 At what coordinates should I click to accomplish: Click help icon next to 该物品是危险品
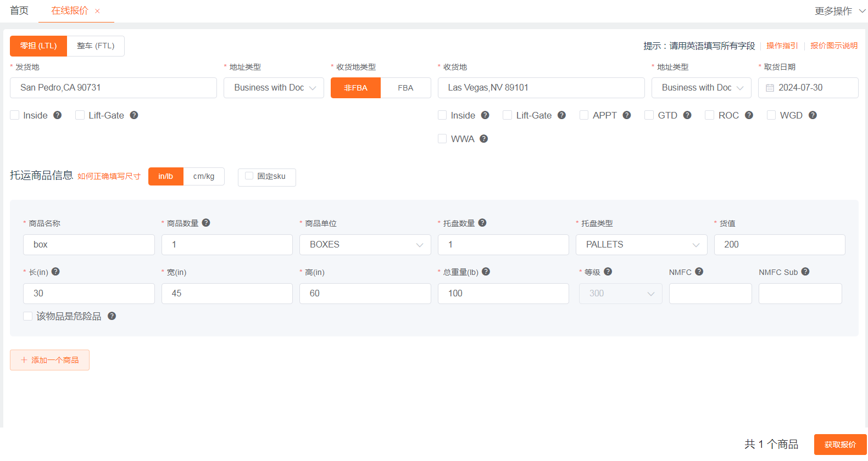click(x=112, y=316)
